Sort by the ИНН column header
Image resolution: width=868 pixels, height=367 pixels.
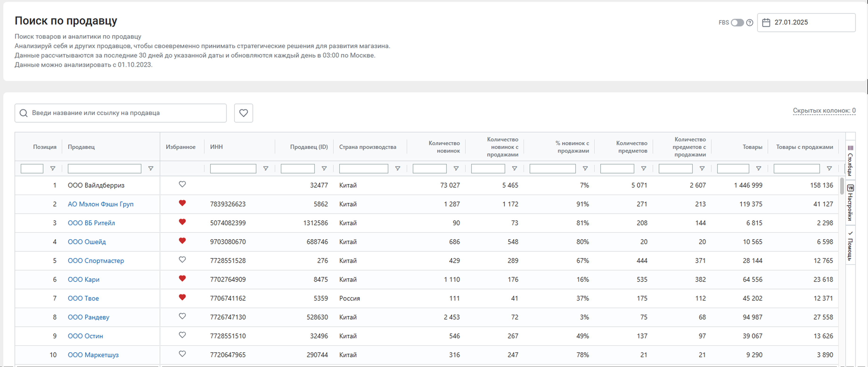(216, 147)
